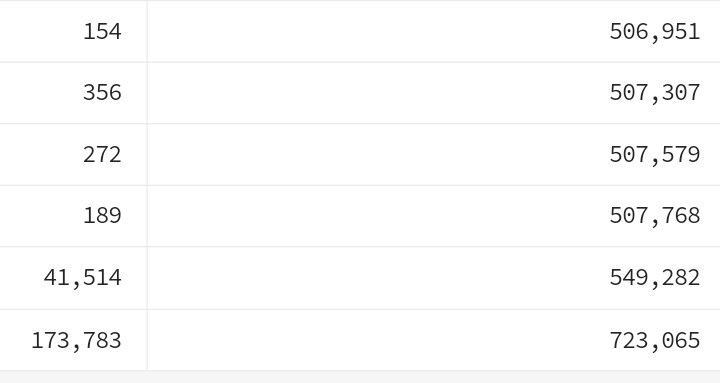720x383 pixels.
Task: Select the cell showing 356
Action: (73, 93)
